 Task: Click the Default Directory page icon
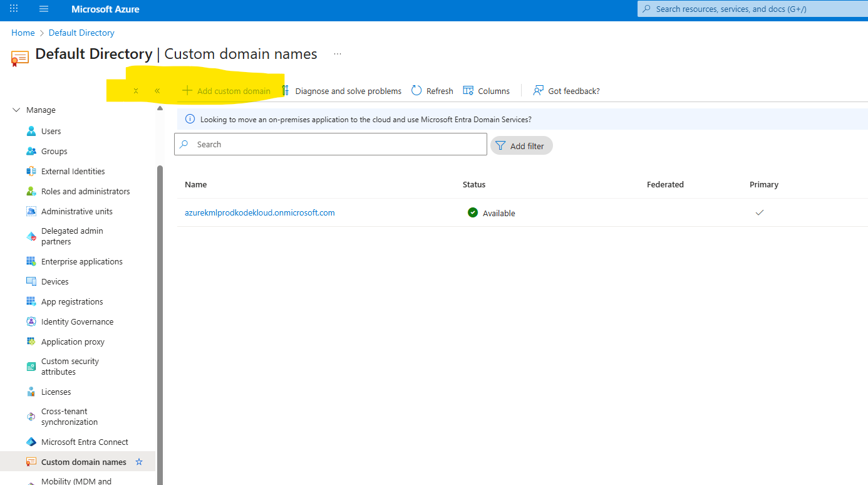[x=20, y=58]
